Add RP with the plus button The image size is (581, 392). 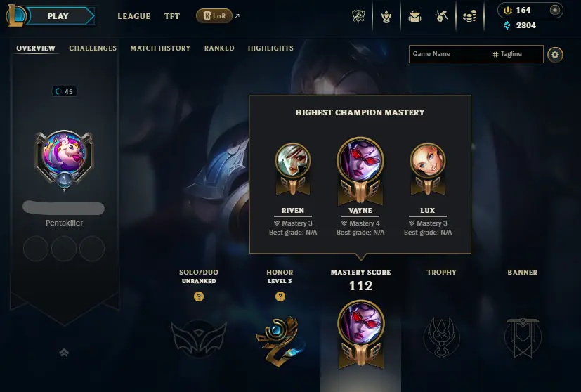pos(555,10)
